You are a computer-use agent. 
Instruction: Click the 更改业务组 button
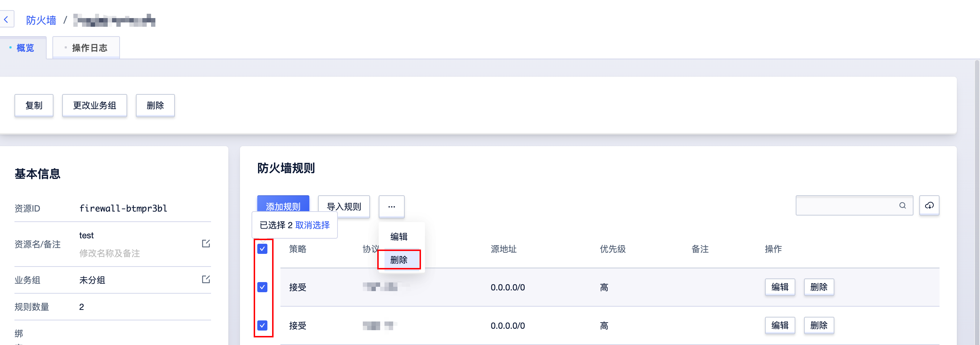tap(94, 106)
